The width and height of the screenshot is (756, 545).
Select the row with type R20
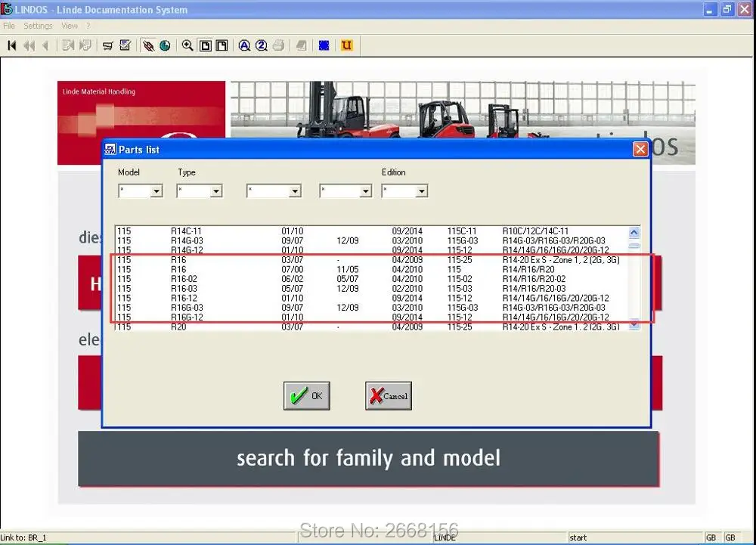point(372,327)
